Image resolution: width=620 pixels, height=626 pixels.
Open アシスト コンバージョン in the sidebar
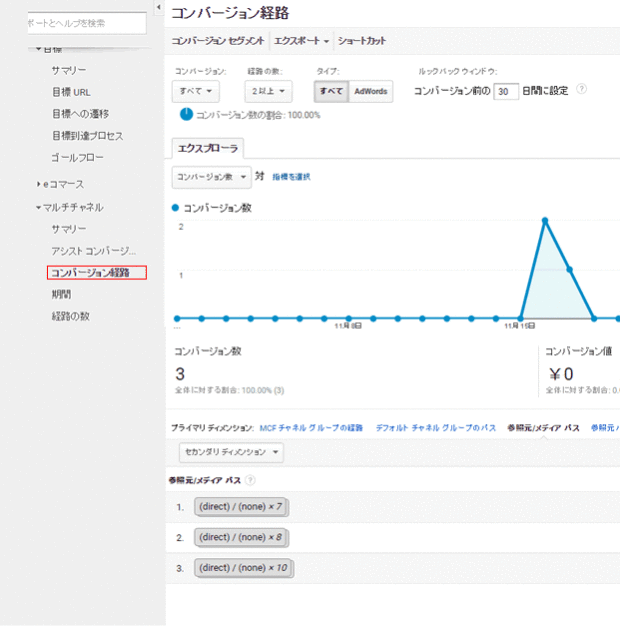coord(92,250)
